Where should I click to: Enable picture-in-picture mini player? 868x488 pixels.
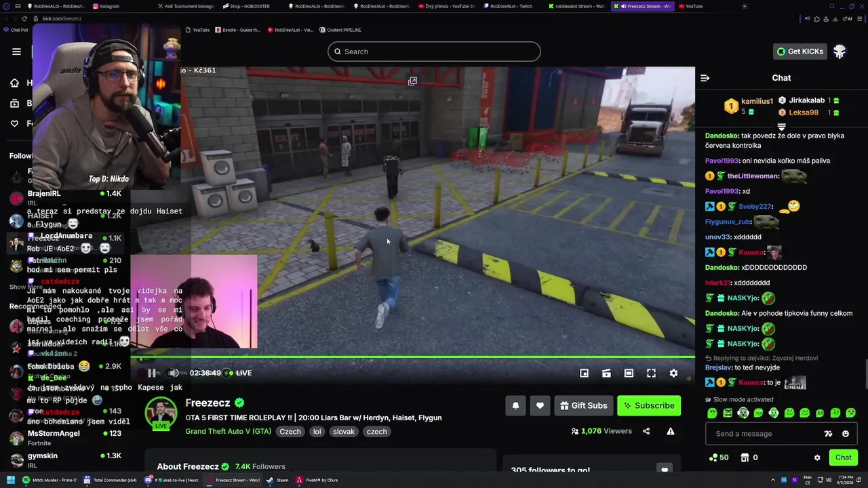pos(584,373)
